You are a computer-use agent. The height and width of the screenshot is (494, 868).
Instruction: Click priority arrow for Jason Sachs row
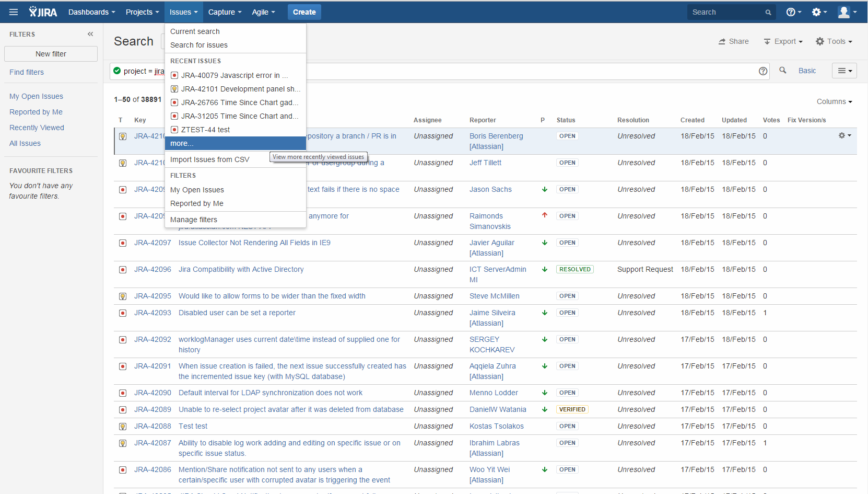(545, 189)
